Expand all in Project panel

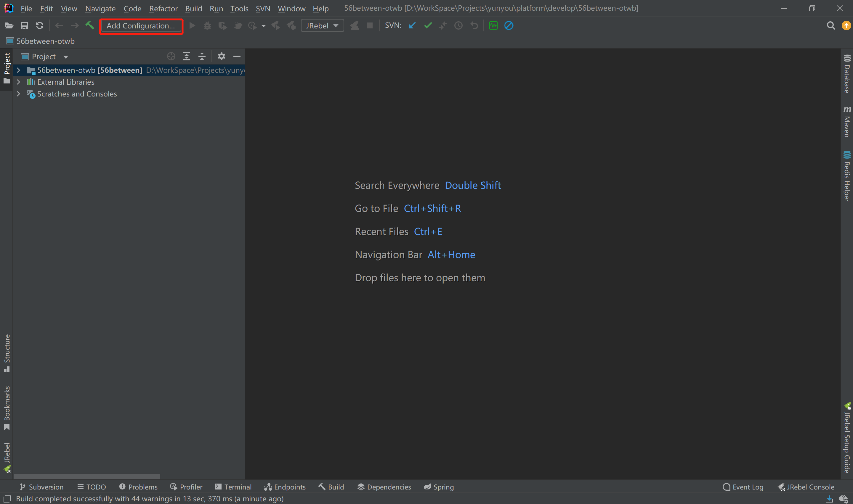point(187,56)
